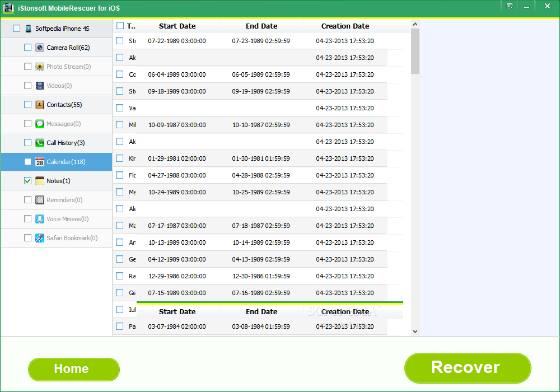Click the scrollbar down arrow
Screen dimensions: 560x392
tap(415, 332)
